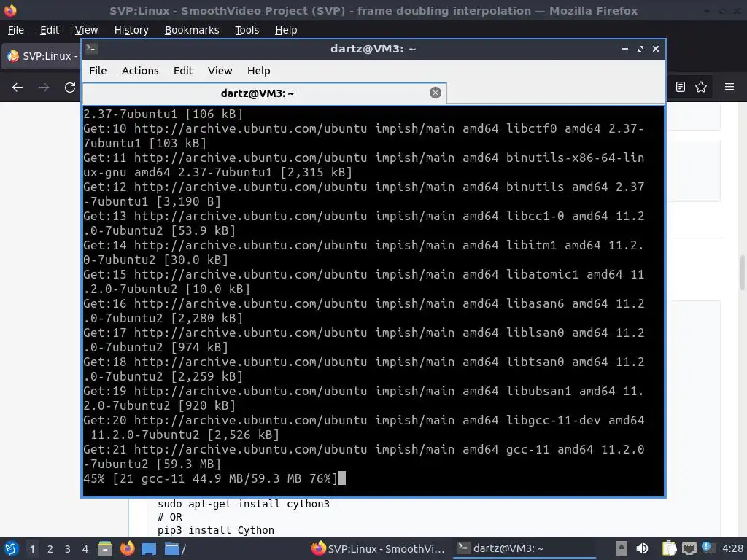747x560 pixels.
Task: Click the blue desktop icon in quicklaunch
Action: 149,548
